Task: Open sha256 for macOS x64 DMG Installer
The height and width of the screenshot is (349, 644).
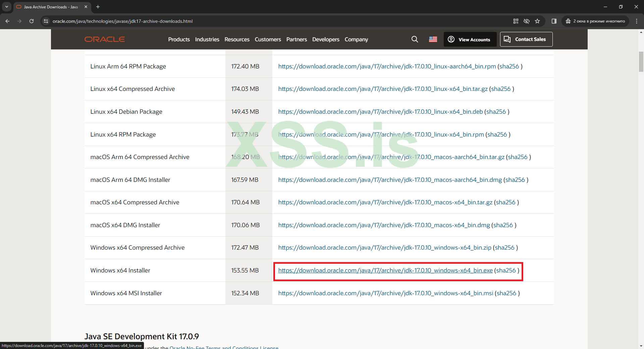Action: 503,225
